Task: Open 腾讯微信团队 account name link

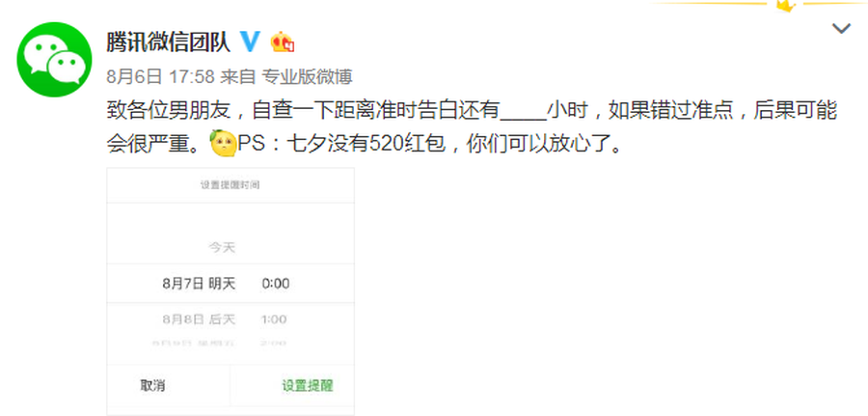Action: (168, 42)
